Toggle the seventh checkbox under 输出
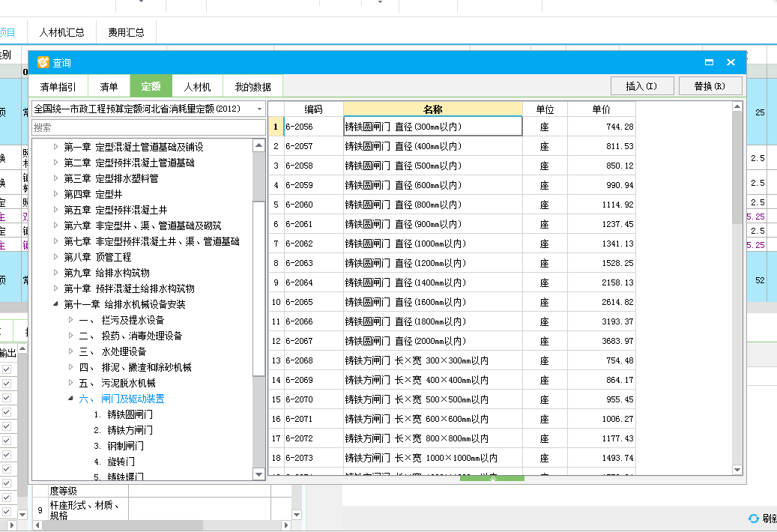 [x=7, y=455]
